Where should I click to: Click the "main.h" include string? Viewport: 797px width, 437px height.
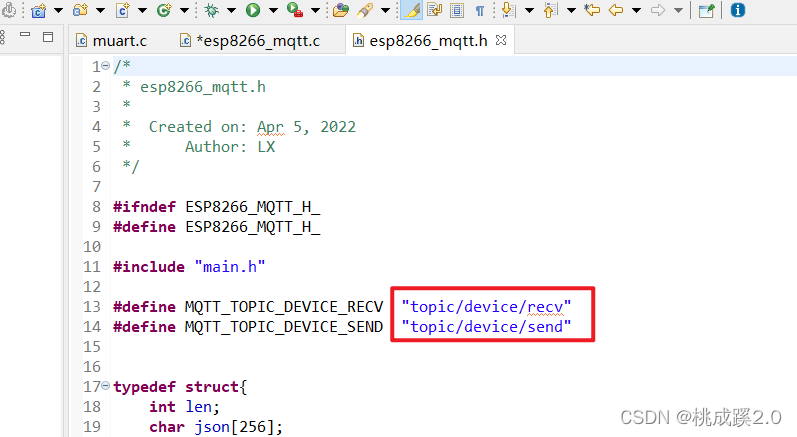[230, 267]
